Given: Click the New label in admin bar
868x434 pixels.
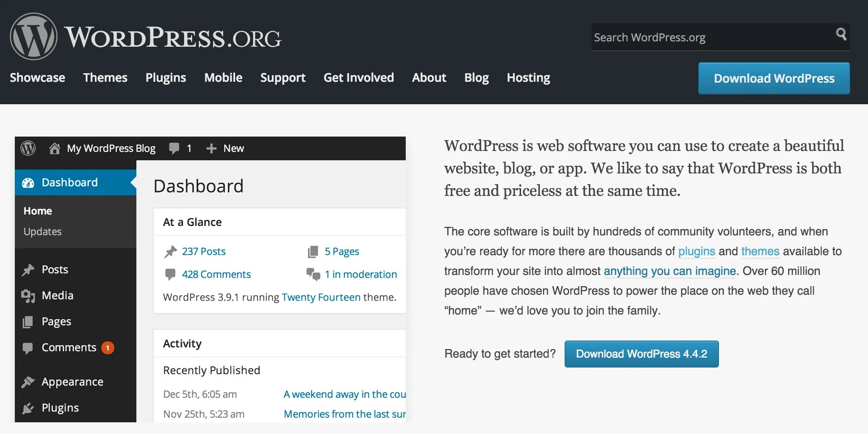Looking at the screenshot, I should [234, 148].
